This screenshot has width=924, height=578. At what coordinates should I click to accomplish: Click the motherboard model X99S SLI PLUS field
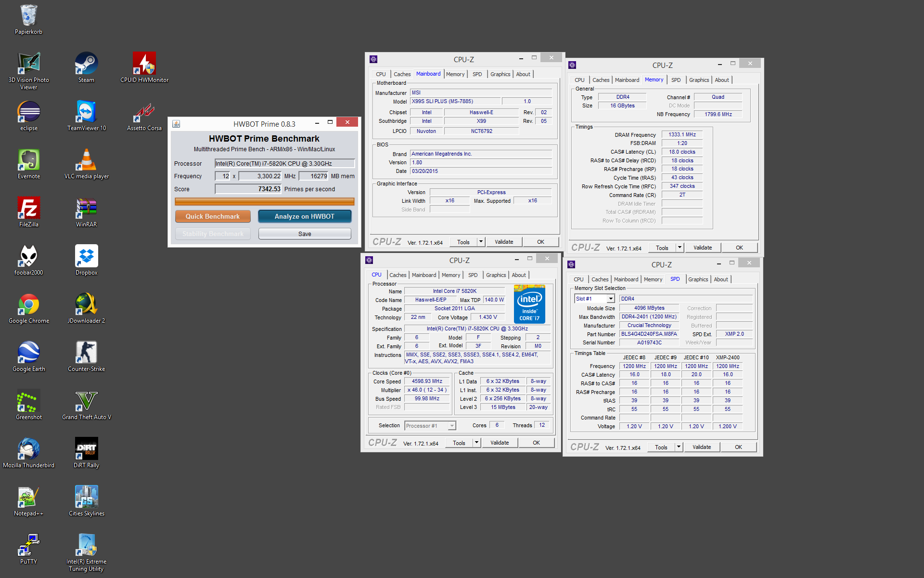coord(455,101)
